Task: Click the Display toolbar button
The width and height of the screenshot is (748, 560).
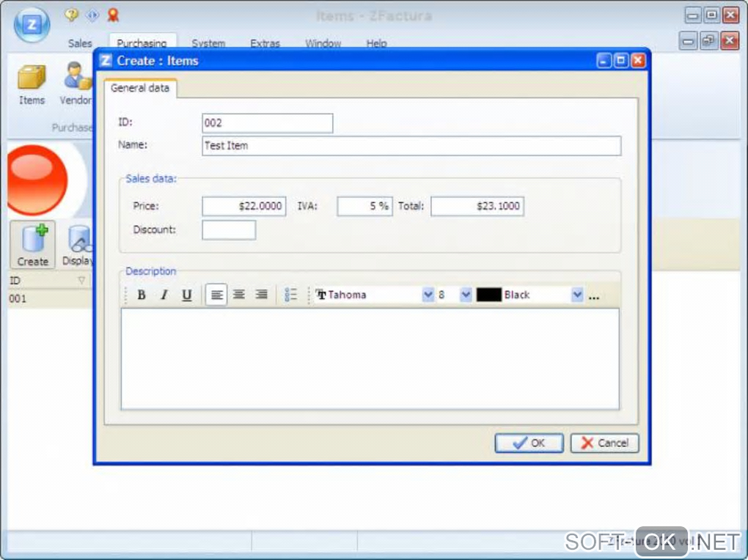Action: point(77,245)
